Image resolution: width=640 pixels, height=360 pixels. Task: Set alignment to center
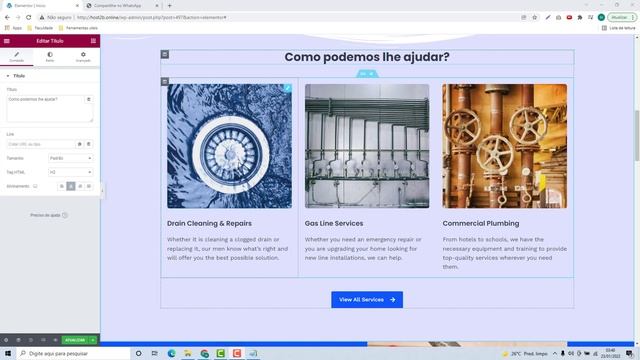(71, 186)
